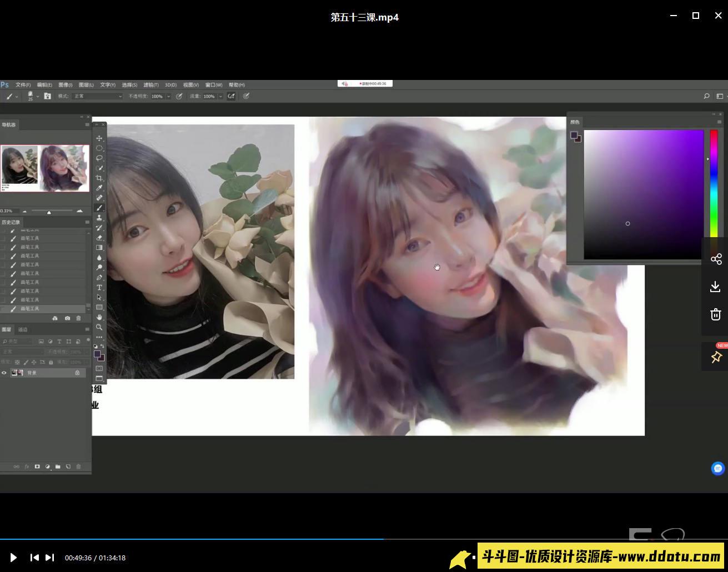728x572 pixels.
Task: Open Color panel menu
Action: (720, 122)
